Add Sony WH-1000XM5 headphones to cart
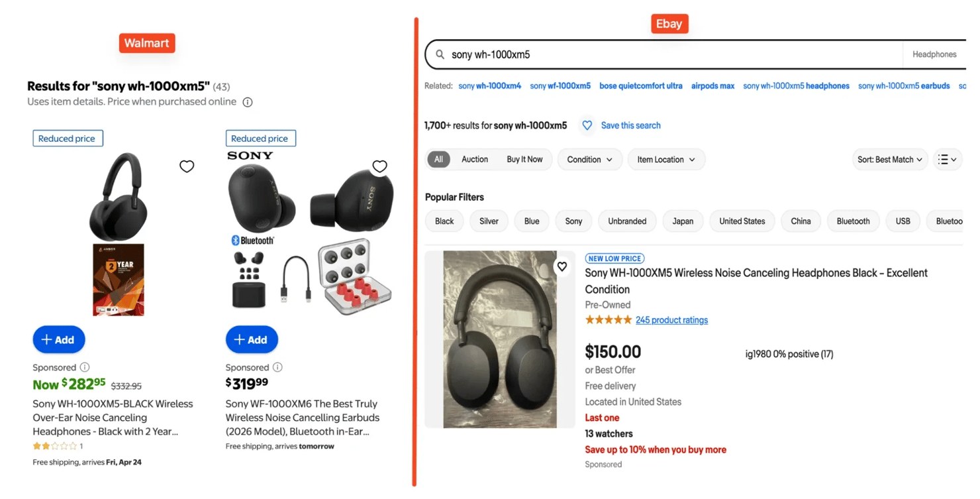 [59, 340]
